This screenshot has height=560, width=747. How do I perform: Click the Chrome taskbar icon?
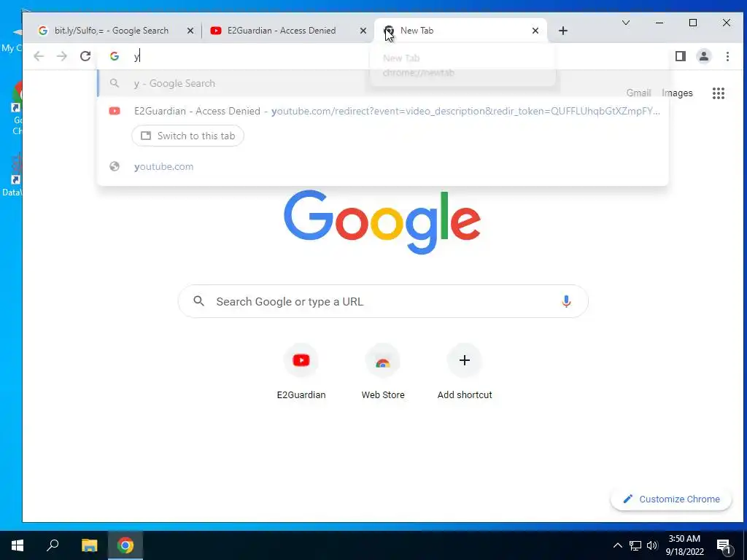tap(125, 545)
